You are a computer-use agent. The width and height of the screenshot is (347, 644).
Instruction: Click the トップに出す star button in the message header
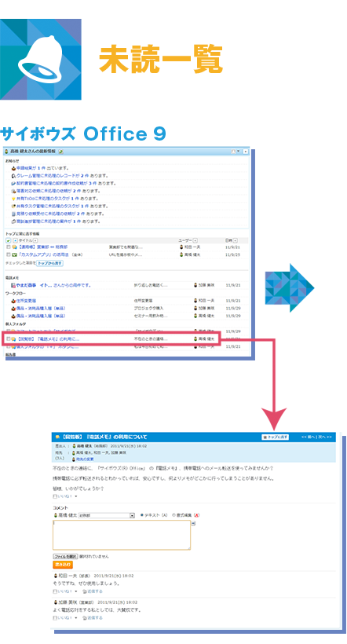(x=275, y=437)
